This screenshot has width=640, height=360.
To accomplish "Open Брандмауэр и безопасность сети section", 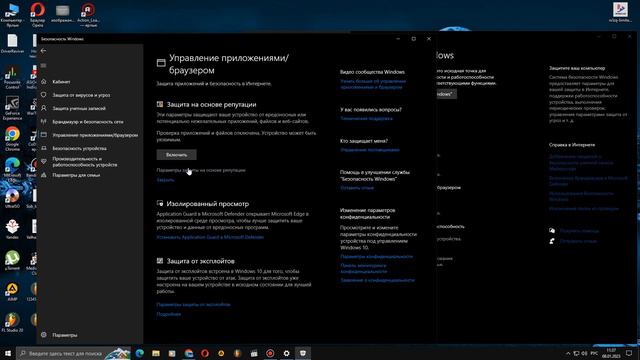I will (88, 122).
